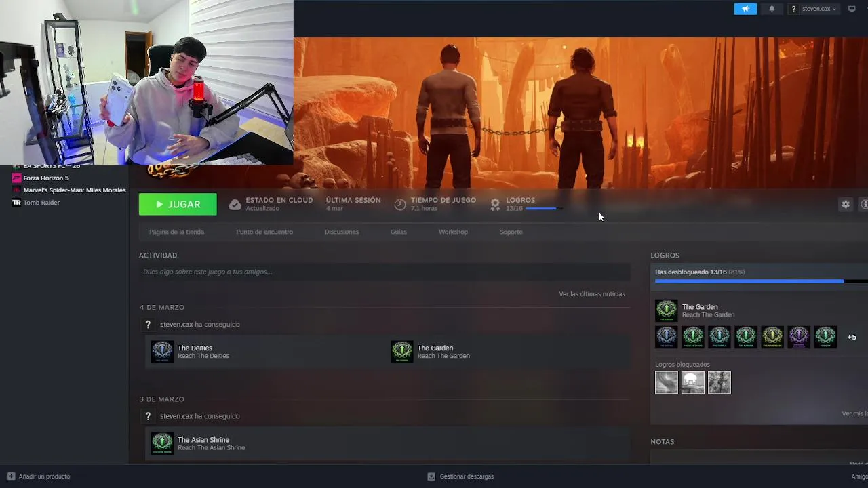Viewport: 868px width, 488px height.
Task: Click the purple unlocked achievement icon
Action: [799, 337]
